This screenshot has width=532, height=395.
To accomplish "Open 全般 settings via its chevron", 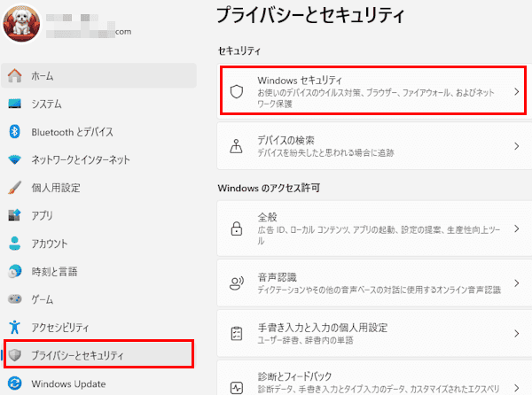I will (x=516, y=228).
